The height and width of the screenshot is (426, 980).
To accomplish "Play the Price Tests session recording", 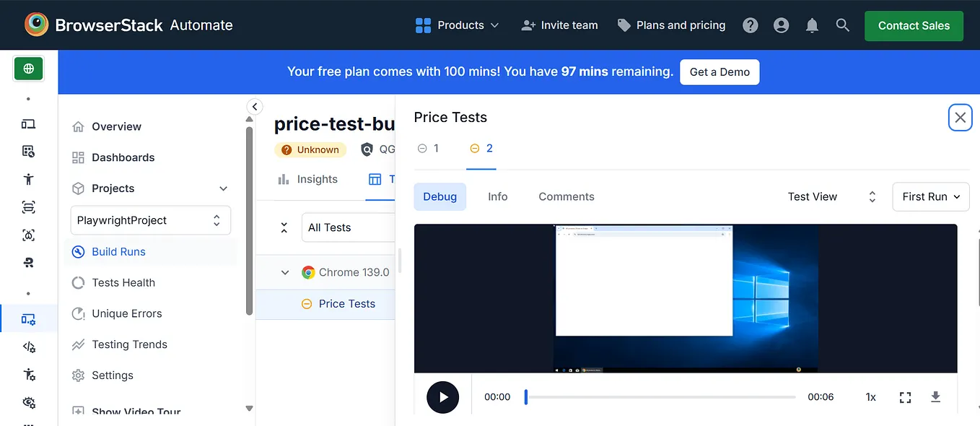I will (442, 396).
